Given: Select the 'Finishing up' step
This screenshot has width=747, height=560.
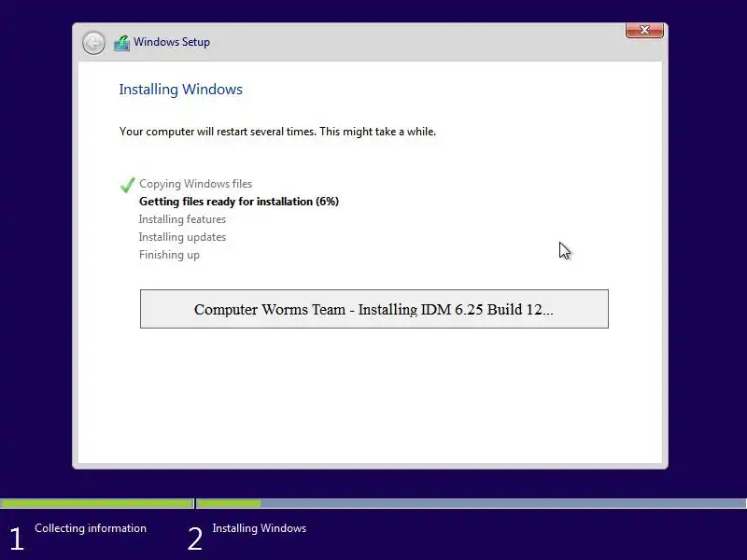Looking at the screenshot, I should point(169,255).
